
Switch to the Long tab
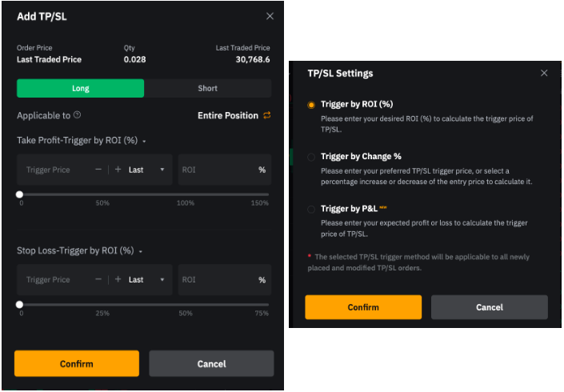(x=80, y=88)
